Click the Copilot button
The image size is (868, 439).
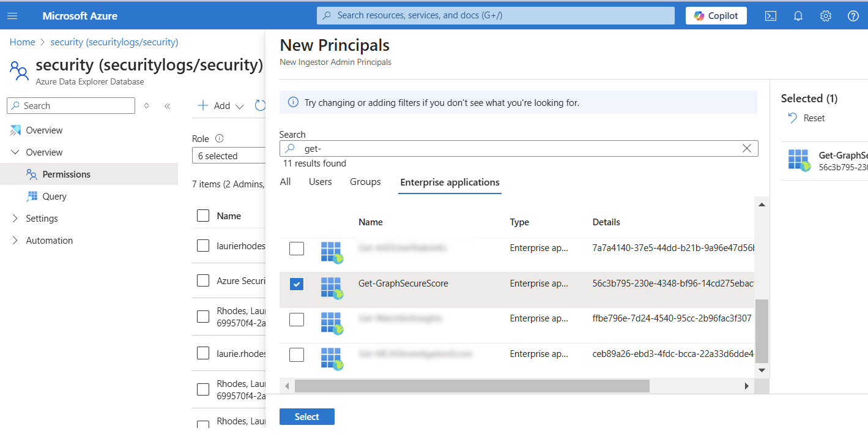coord(716,16)
